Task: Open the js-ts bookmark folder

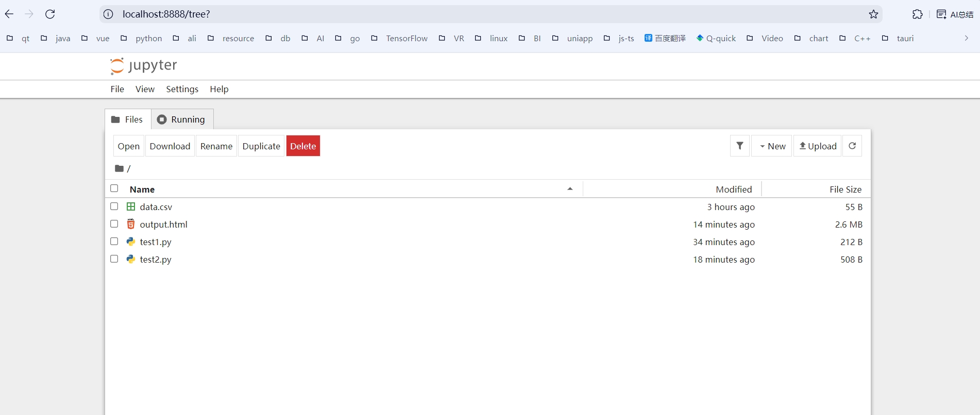Action: (619, 38)
